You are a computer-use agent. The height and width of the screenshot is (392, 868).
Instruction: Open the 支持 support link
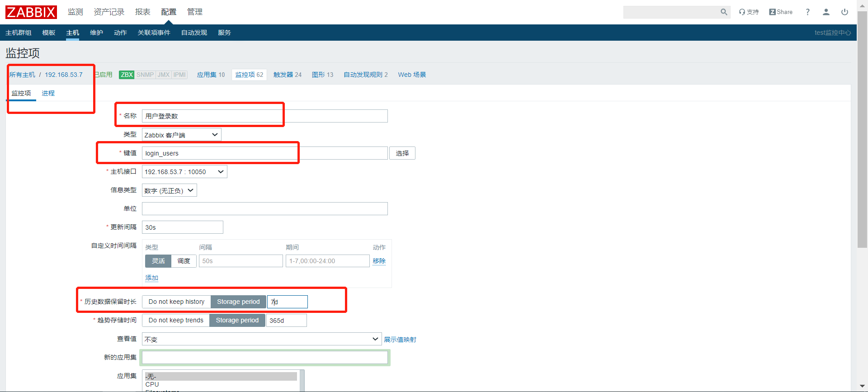coord(749,12)
